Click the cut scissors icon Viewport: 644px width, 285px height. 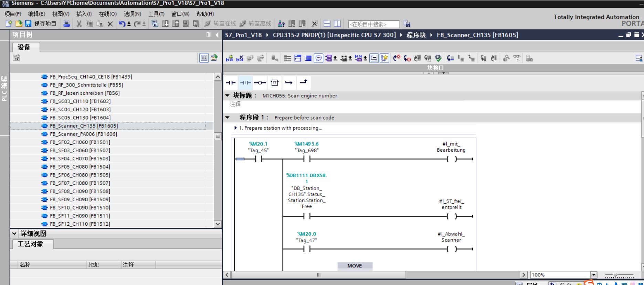[x=79, y=24]
